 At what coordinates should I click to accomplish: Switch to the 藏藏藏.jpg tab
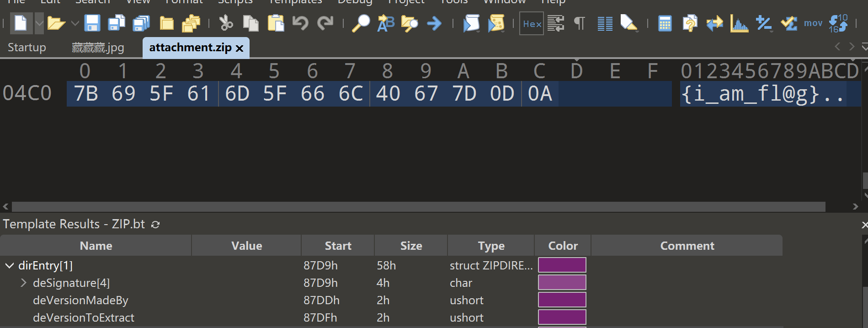(98, 48)
